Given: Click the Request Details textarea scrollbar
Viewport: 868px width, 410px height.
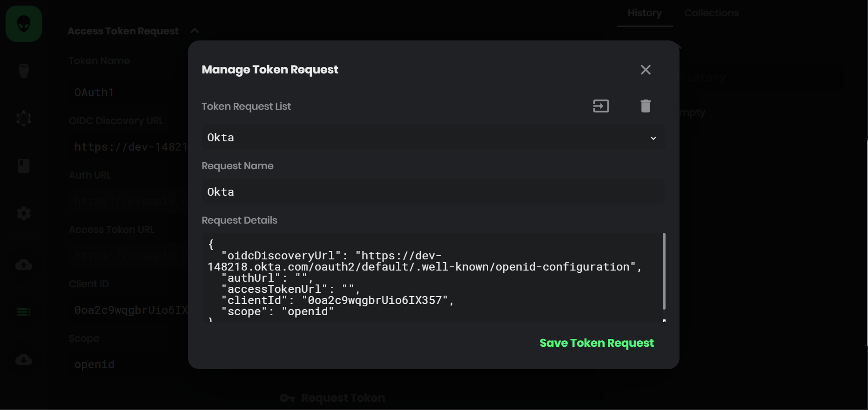Looking at the screenshot, I should pyautogui.click(x=664, y=271).
